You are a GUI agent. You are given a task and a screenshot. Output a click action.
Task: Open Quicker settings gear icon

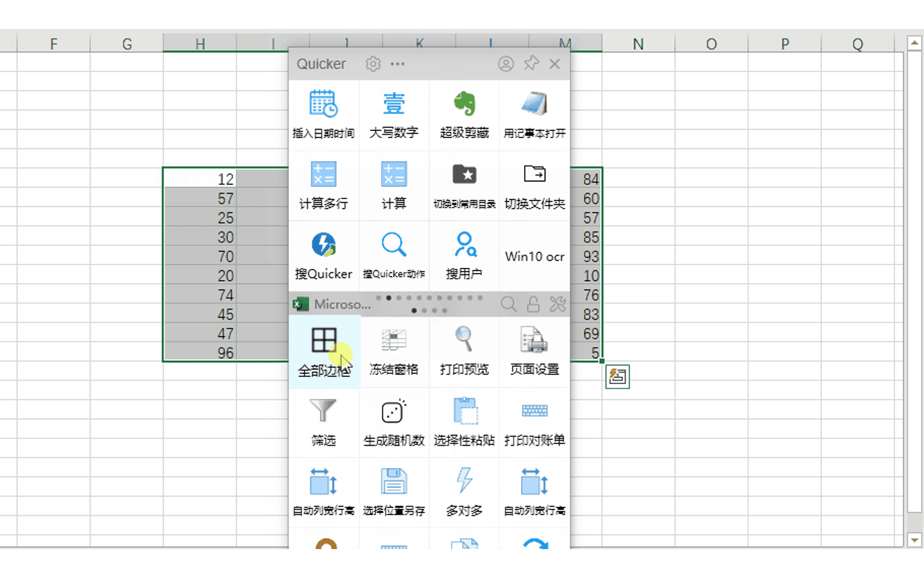pos(373,64)
